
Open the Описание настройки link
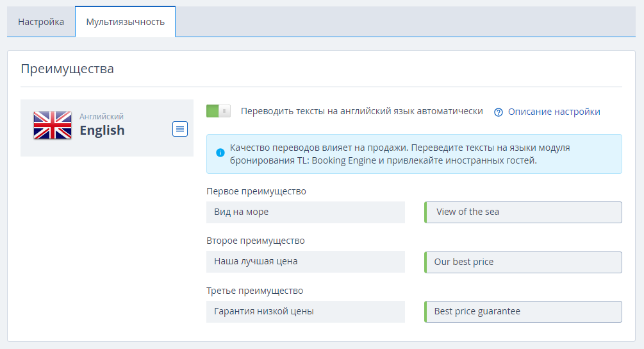point(554,112)
